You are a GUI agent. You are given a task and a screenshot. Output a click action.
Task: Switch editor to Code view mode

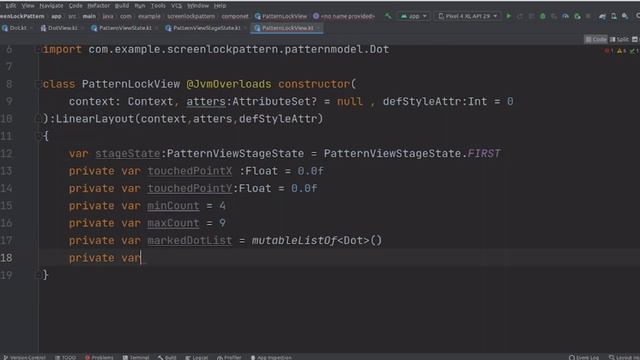point(596,40)
